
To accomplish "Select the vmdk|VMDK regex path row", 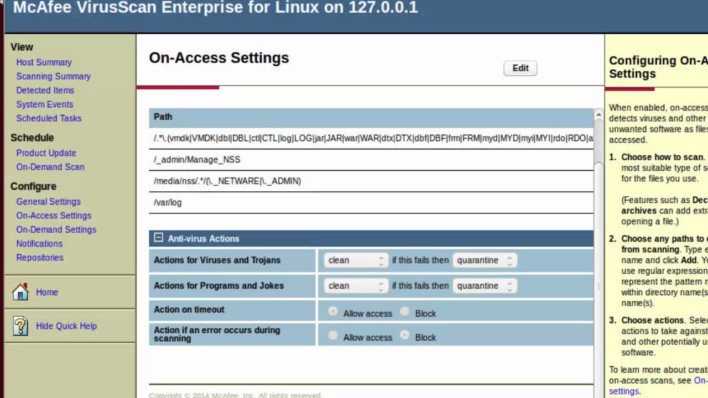I will 371,138.
